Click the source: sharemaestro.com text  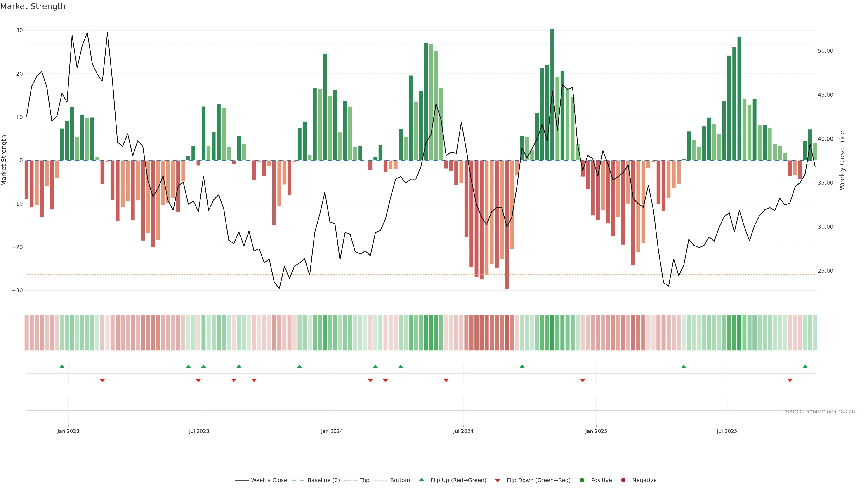pyautogui.click(x=821, y=411)
